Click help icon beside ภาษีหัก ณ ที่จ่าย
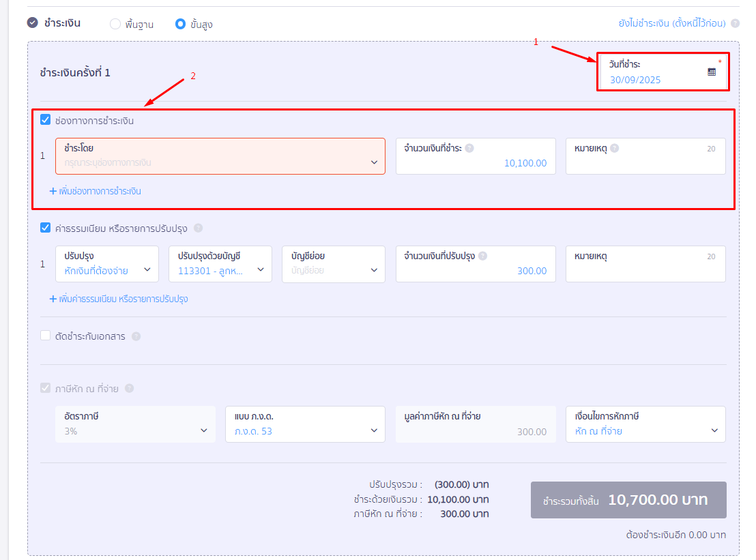 click(x=129, y=389)
